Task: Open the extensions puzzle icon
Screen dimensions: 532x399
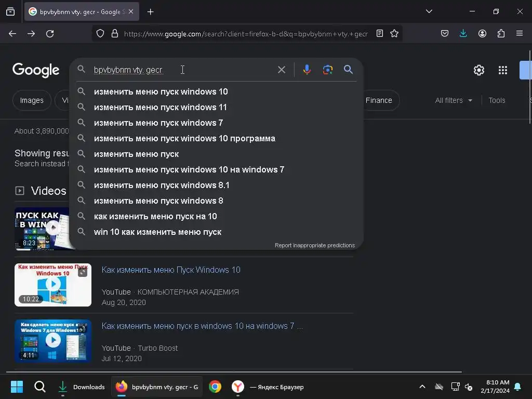Action: 501,34
